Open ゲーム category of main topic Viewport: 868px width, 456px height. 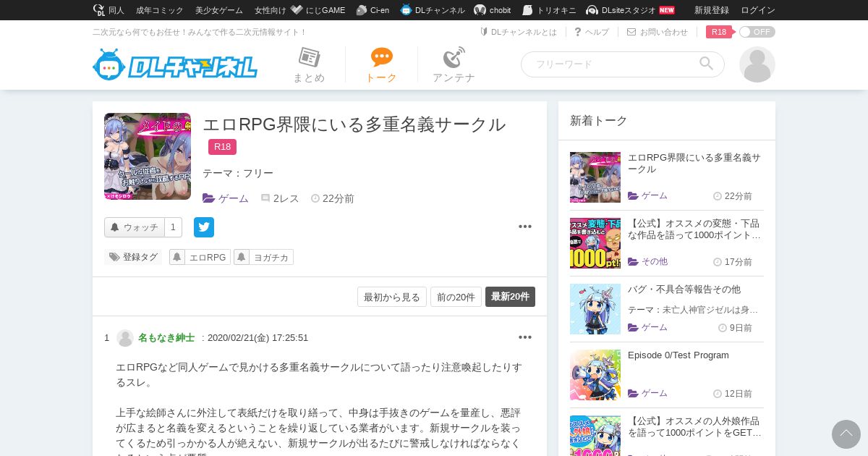[226, 198]
